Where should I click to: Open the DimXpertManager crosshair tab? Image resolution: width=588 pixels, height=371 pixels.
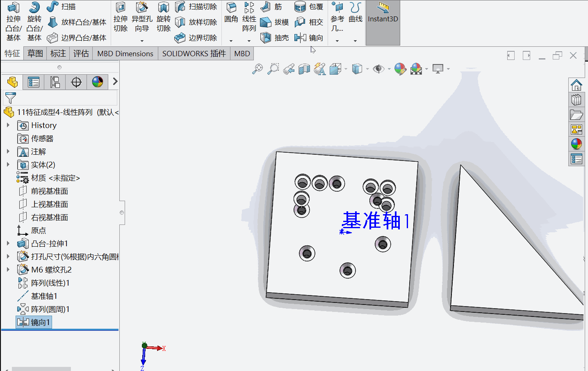click(76, 82)
